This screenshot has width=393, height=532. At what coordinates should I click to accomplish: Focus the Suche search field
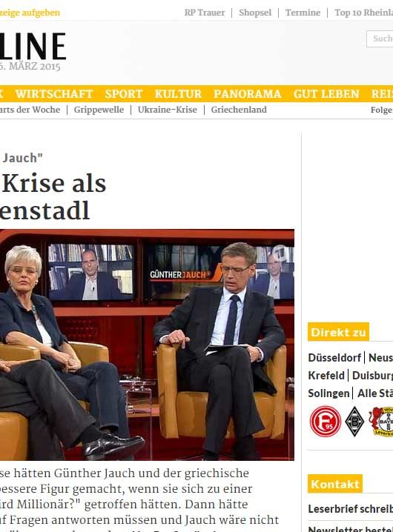point(380,39)
